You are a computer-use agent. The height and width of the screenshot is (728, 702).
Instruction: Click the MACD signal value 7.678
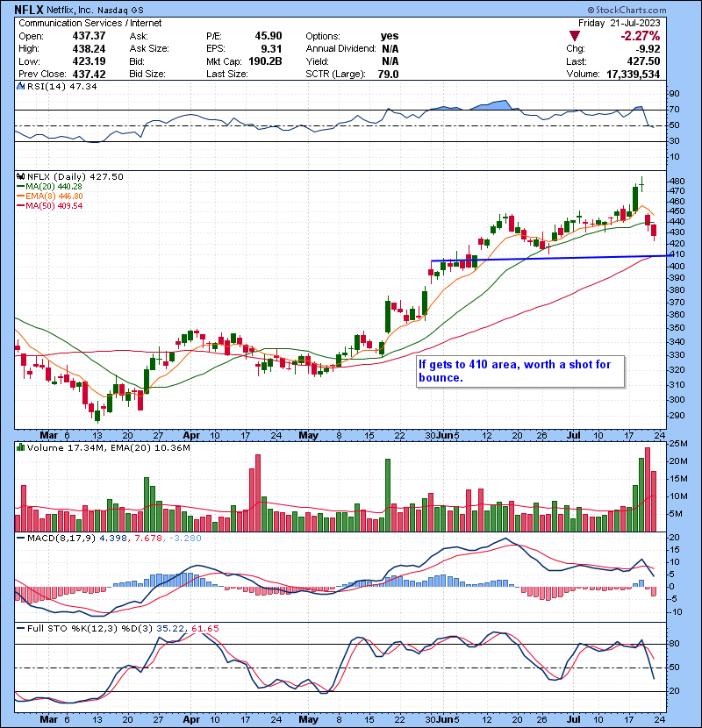click(x=147, y=539)
